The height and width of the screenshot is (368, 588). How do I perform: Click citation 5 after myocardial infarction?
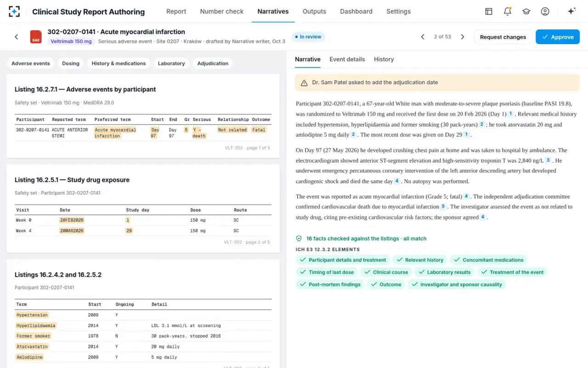443,207
